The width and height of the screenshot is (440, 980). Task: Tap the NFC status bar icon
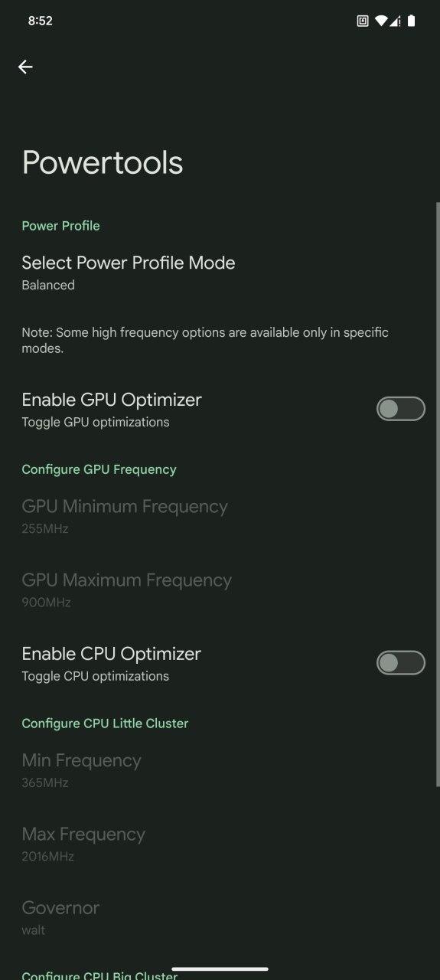point(363,21)
